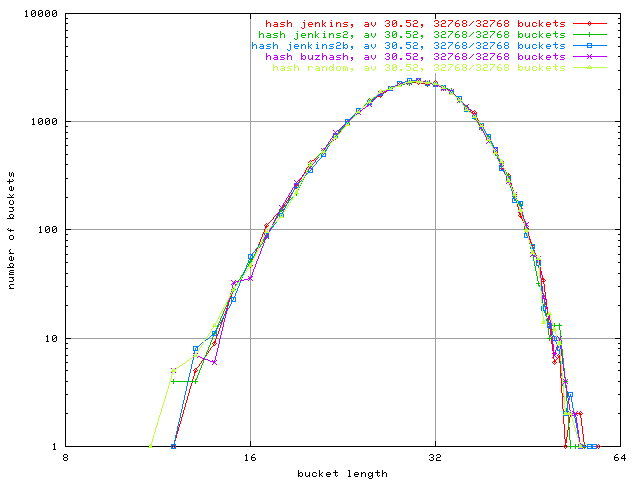Click the 'number of buckets' y-axis label
The width and height of the screenshot is (640, 480).
click(11, 231)
